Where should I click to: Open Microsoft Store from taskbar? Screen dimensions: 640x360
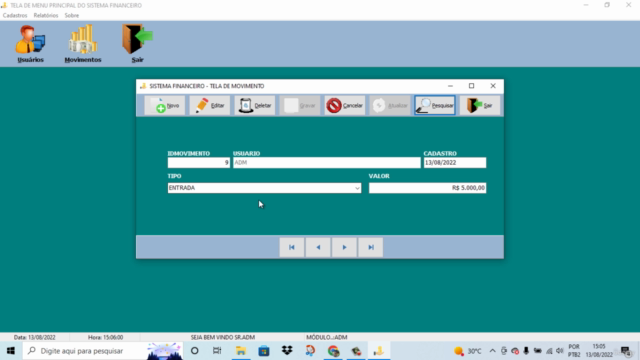click(264, 351)
